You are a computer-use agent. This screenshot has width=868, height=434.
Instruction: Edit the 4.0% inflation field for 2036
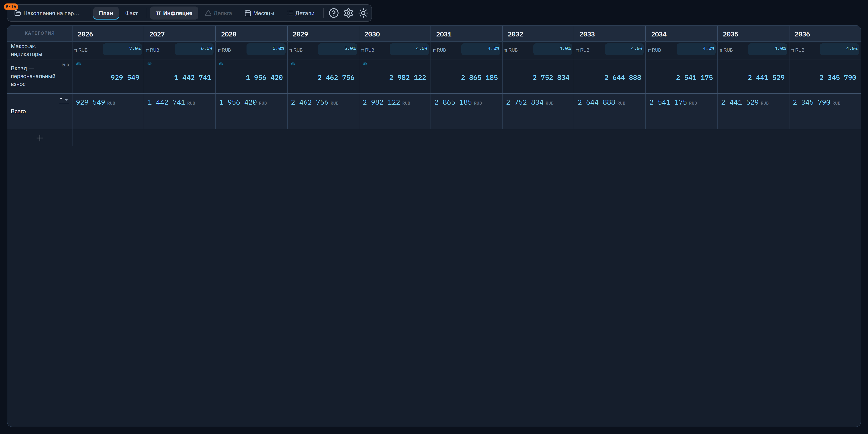click(839, 49)
